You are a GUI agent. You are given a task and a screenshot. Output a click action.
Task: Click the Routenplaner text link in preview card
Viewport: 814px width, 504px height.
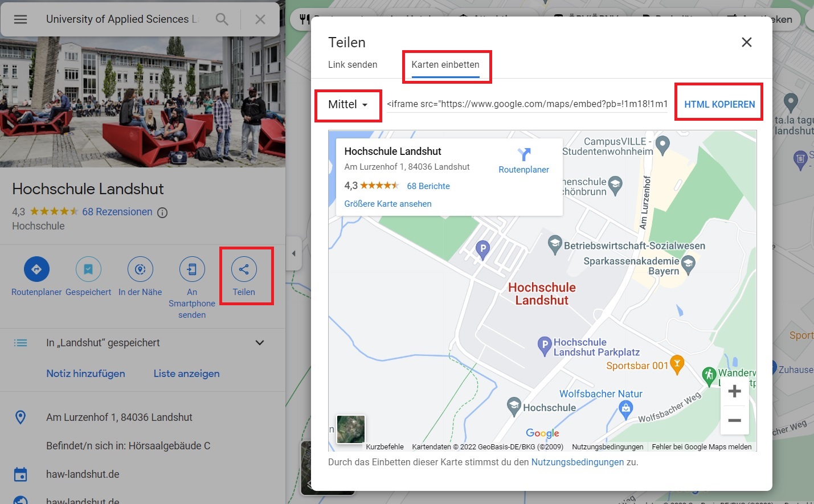coord(524,170)
